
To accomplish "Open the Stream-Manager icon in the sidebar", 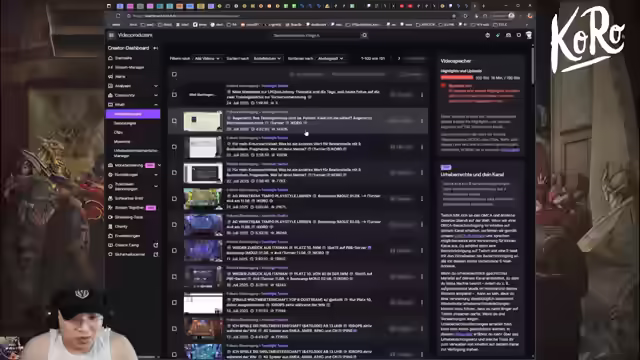I will 110,67.
